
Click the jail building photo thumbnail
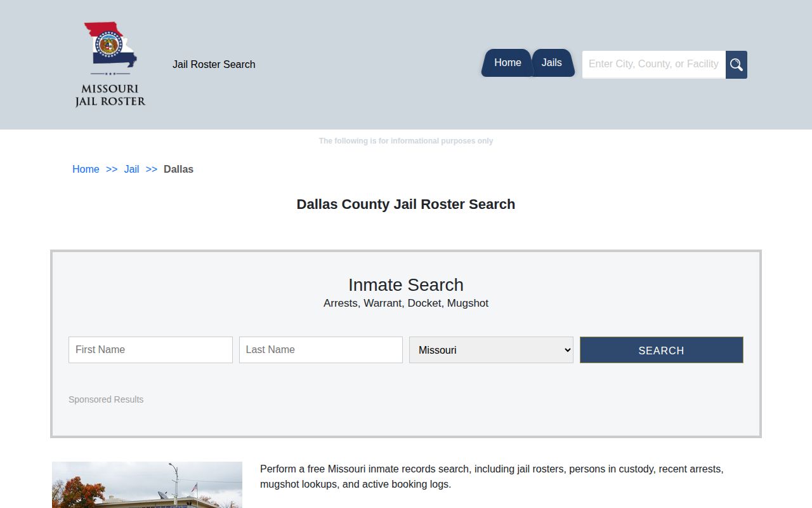coord(147,485)
